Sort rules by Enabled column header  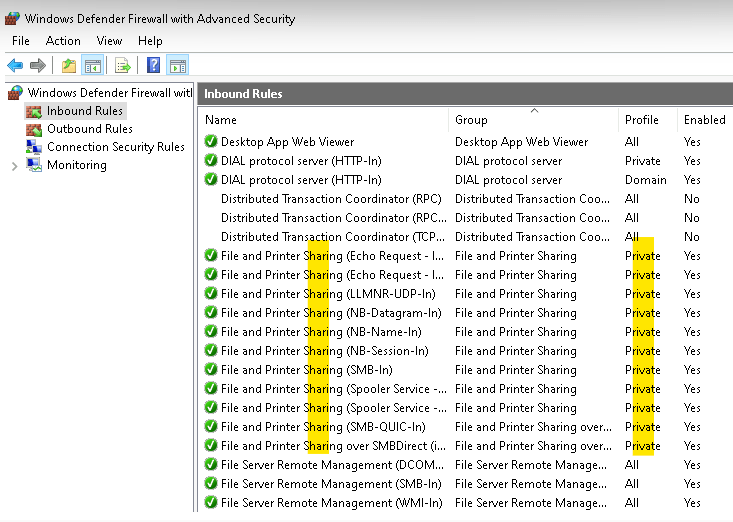pos(704,120)
